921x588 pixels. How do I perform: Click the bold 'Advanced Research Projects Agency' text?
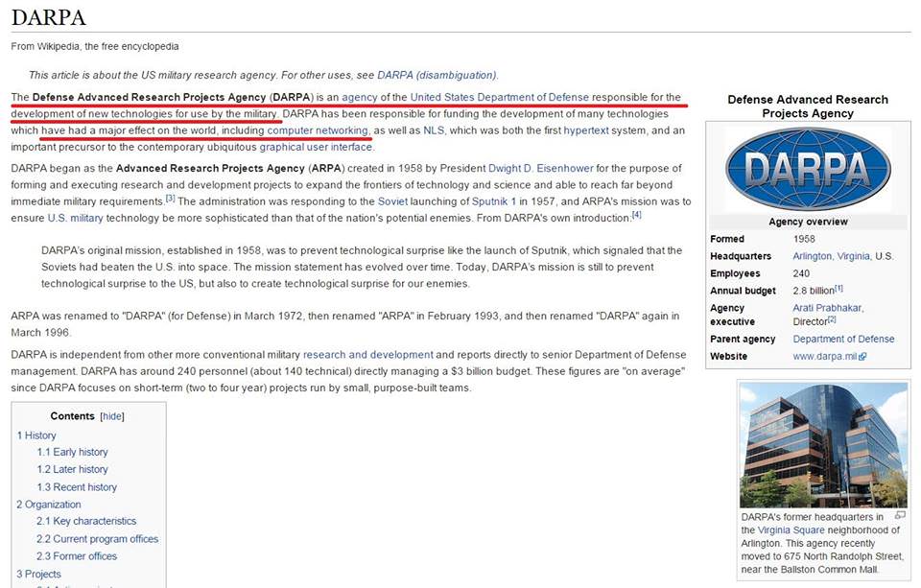coord(210,168)
